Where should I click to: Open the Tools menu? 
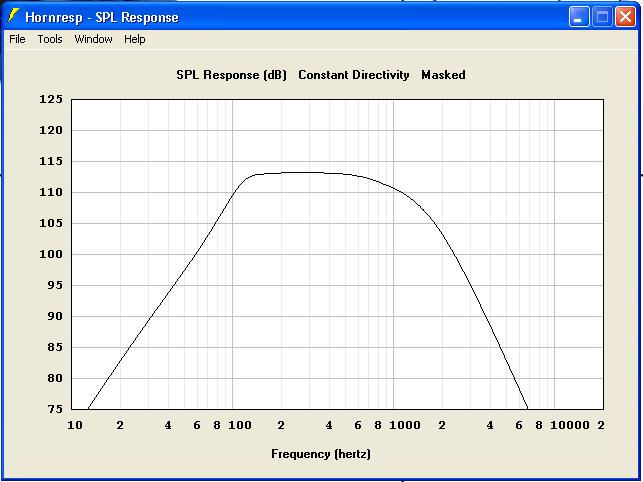(50, 39)
